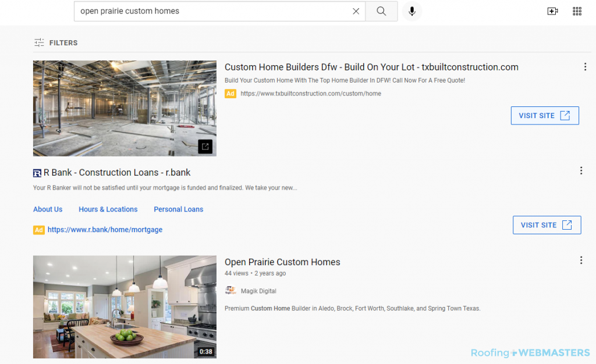Click the R Bank logo icon
Screen dimensions: 596x364
37,173
